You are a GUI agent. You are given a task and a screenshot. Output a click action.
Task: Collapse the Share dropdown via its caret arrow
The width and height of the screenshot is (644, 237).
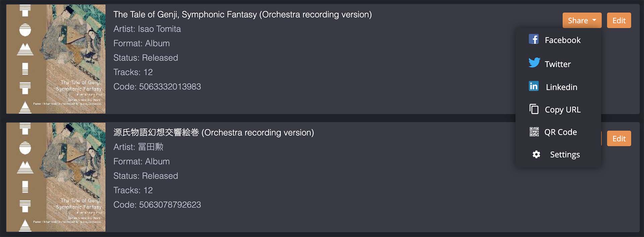coord(594,20)
